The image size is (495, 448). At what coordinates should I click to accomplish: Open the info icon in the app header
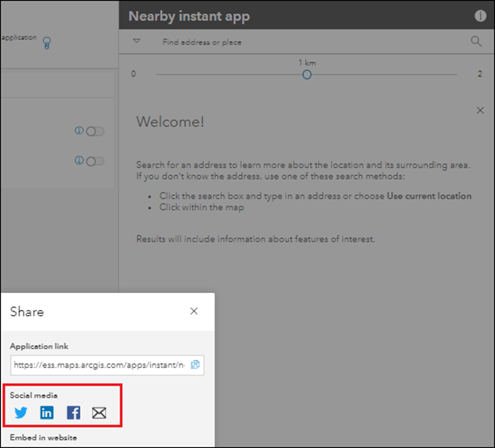point(480,16)
